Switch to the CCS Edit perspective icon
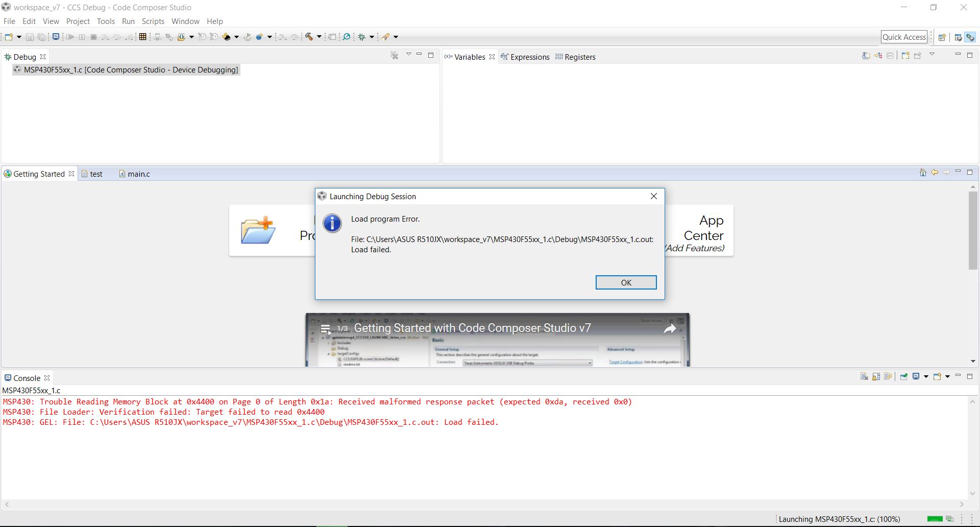The width and height of the screenshot is (980, 527). 958,37
